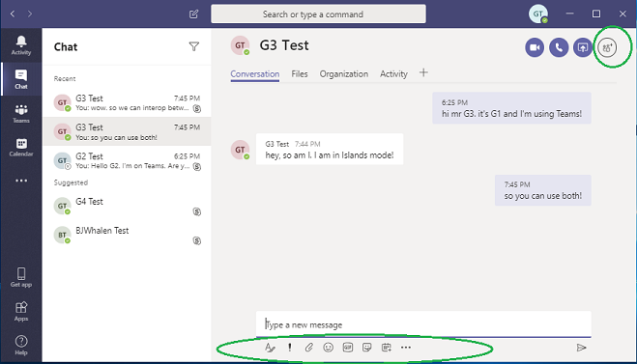The image size is (637, 364).
Task: Open the sticker picker
Action: tap(367, 348)
